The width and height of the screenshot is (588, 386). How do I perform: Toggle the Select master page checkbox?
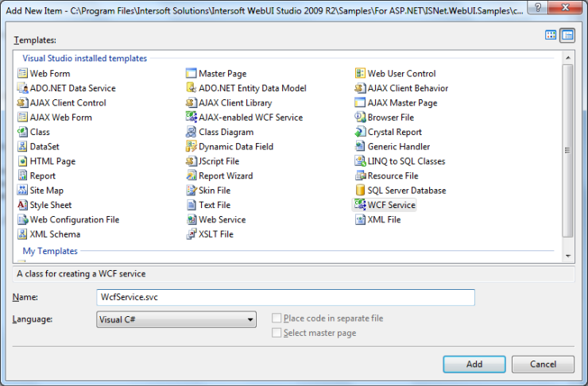277,333
